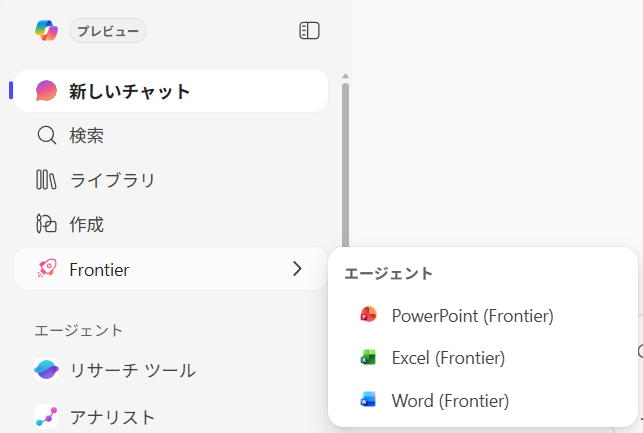The image size is (643, 433).
Task: Open the 検索 search item
Action: pyautogui.click(x=171, y=135)
